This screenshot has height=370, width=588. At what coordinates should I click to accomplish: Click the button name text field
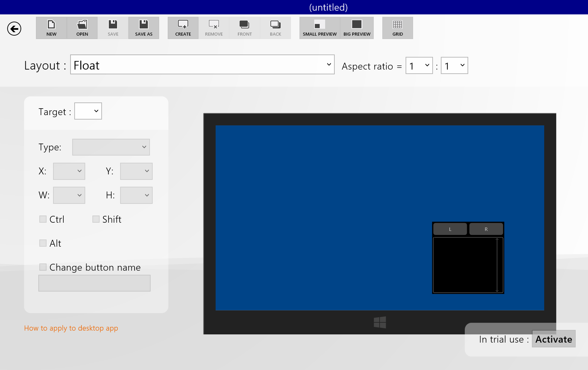coord(94,283)
